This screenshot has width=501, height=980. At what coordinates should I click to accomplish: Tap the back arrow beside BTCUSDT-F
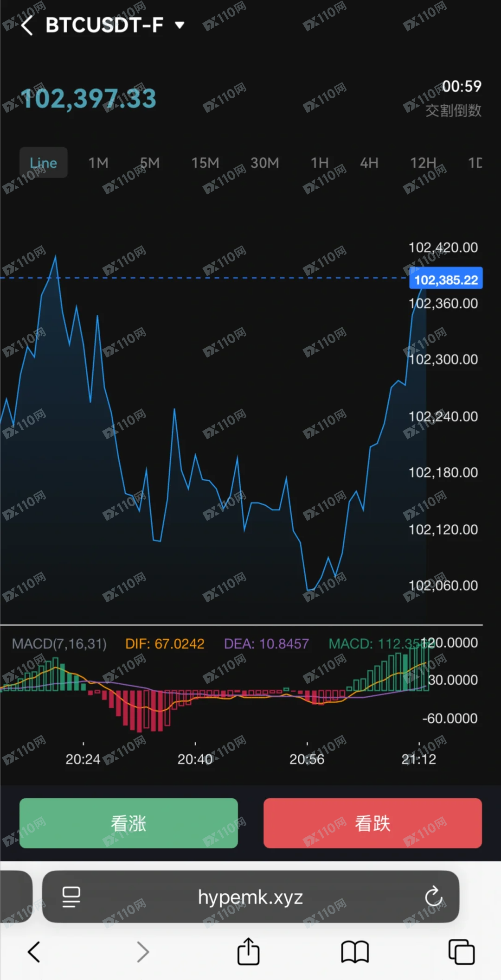pyautogui.click(x=27, y=25)
